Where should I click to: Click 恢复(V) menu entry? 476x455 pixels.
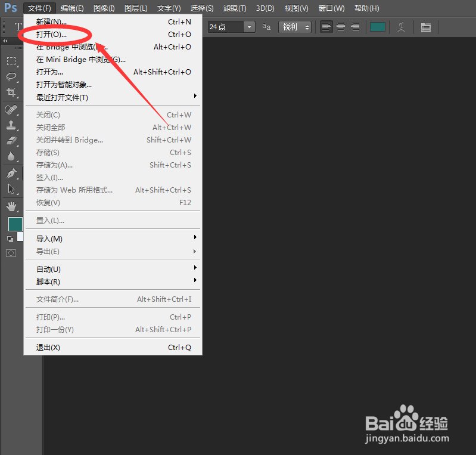[113, 202]
